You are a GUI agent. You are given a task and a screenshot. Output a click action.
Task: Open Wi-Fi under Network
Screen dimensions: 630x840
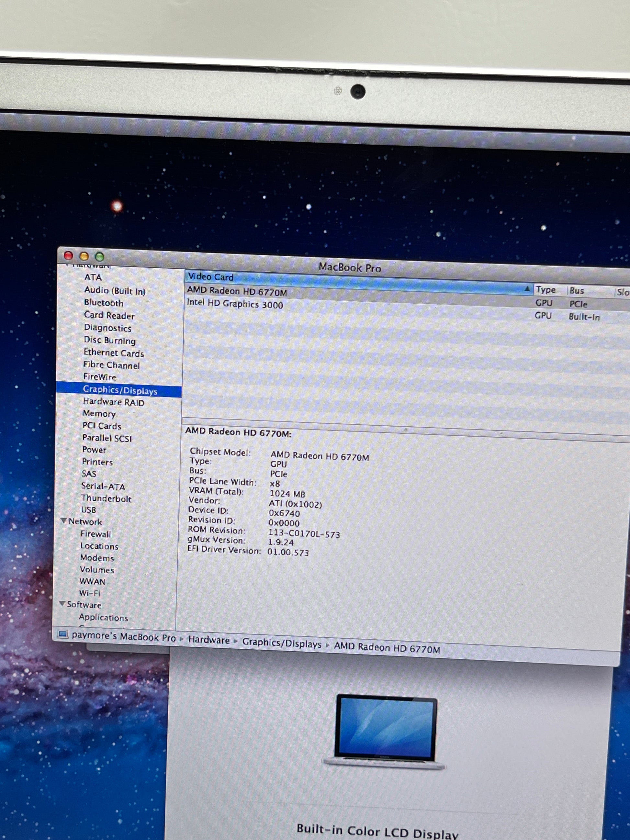click(90, 593)
